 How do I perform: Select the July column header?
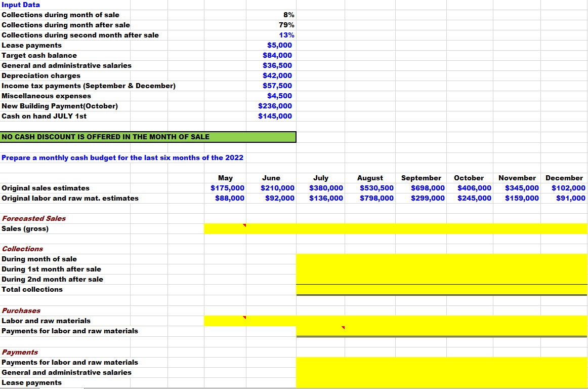(322, 178)
